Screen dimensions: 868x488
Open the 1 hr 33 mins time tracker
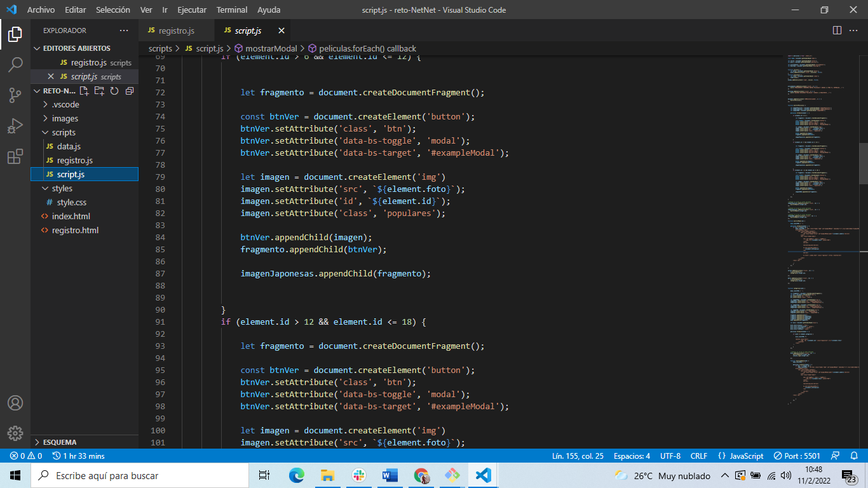(79, 456)
